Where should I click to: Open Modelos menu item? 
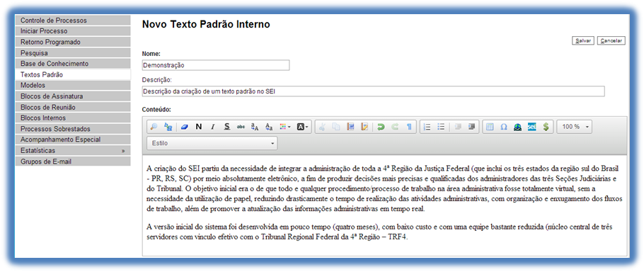(x=73, y=86)
